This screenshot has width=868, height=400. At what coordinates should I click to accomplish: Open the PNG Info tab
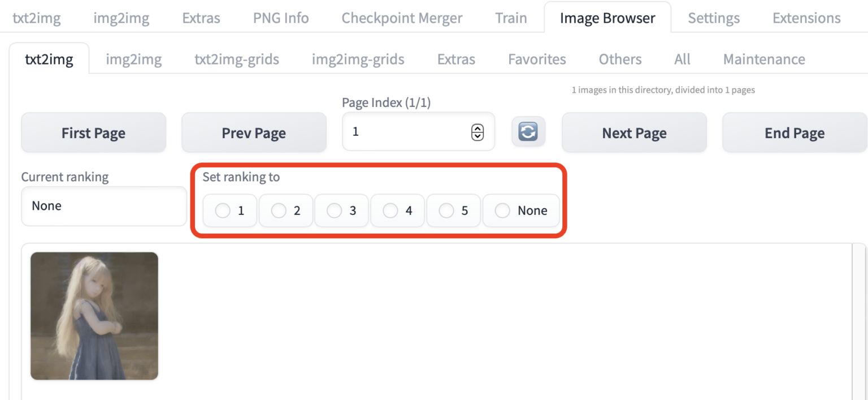(x=280, y=18)
